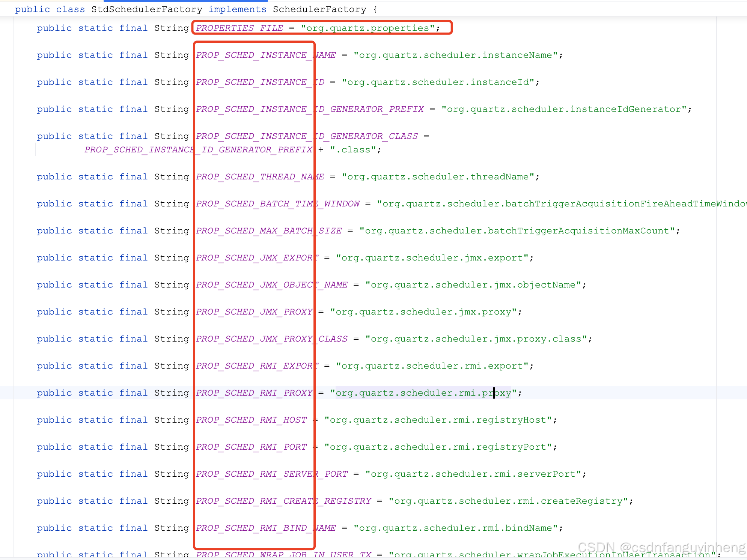The height and width of the screenshot is (560, 747).
Task: Click the "org.quartz.scheduler.rmi.serverPort" string
Action: (x=473, y=474)
